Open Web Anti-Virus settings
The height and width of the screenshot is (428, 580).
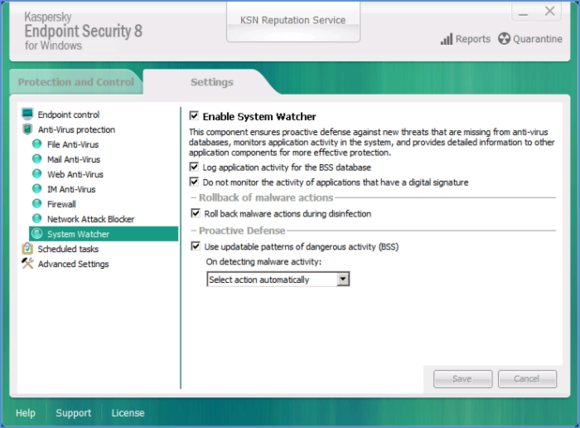(75, 174)
